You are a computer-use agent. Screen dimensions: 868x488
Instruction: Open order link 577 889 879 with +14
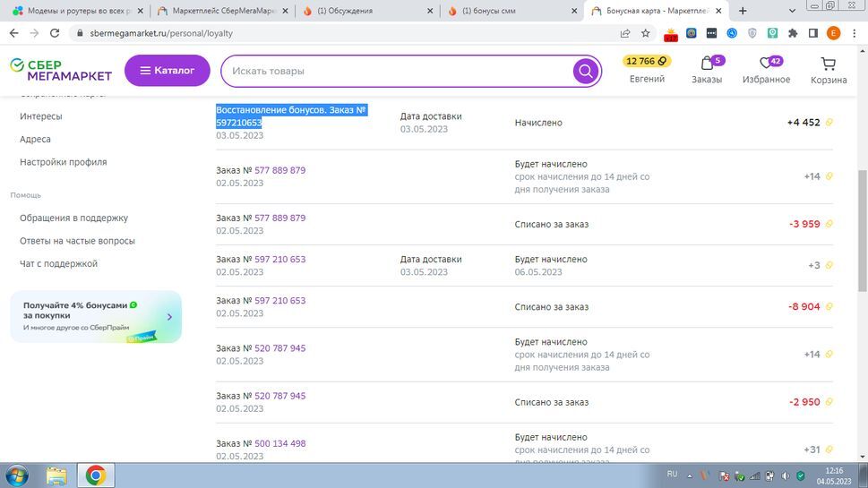click(280, 170)
